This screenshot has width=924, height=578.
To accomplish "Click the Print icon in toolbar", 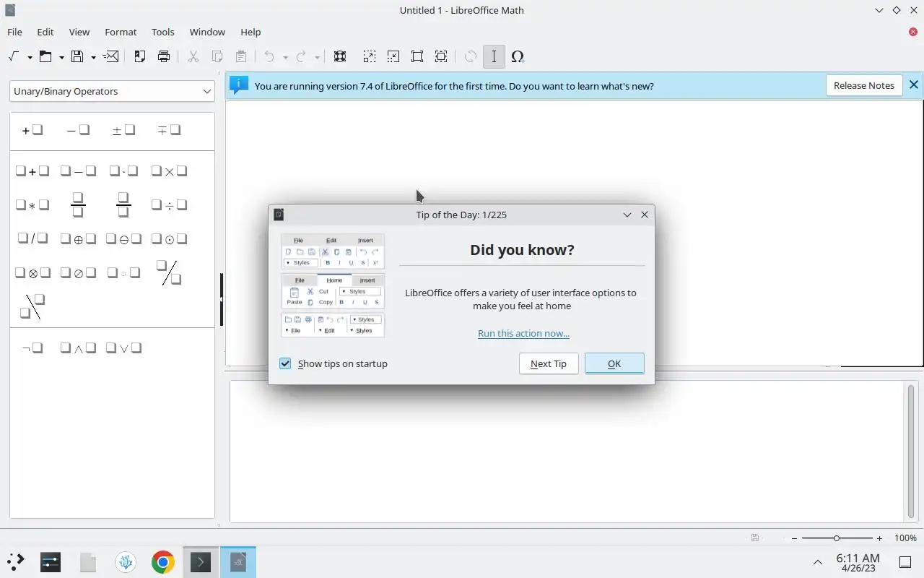I will 164,56.
